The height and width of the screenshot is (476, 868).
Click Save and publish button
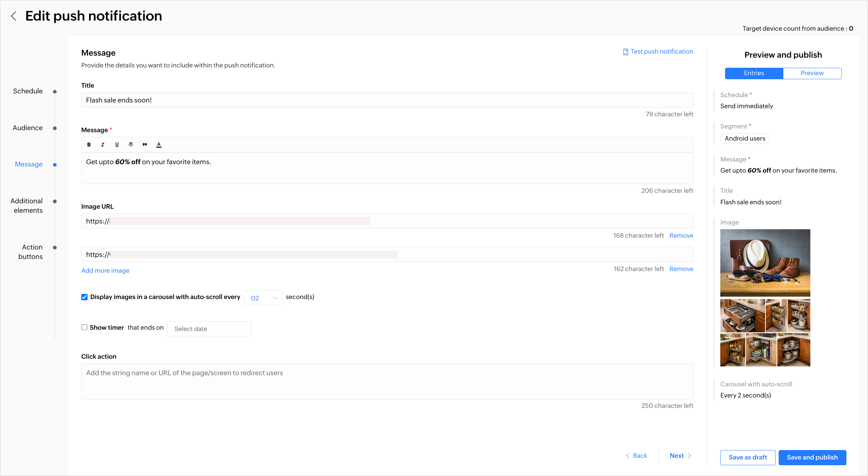(812, 457)
